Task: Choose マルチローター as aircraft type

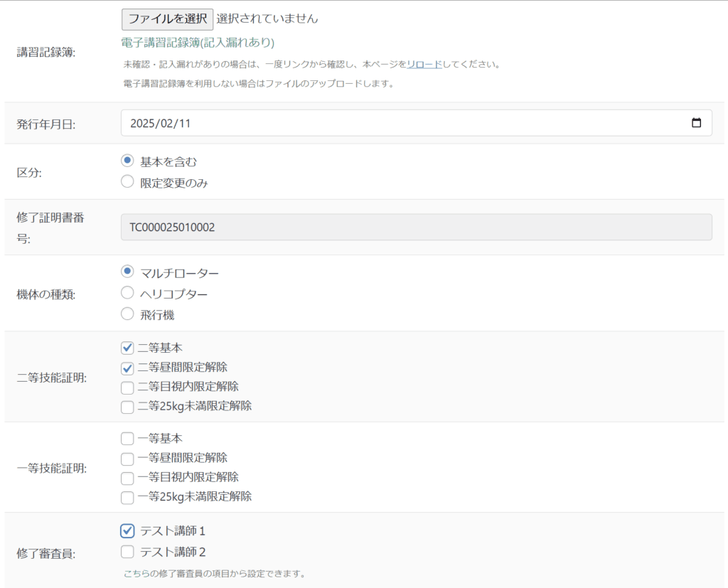Action: [x=128, y=272]
